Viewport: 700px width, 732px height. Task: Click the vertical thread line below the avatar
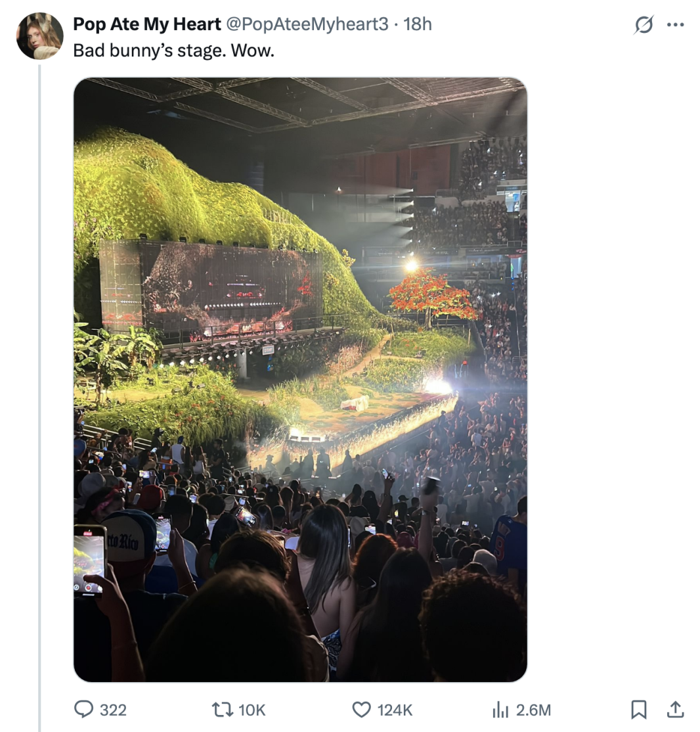(39, 398)
